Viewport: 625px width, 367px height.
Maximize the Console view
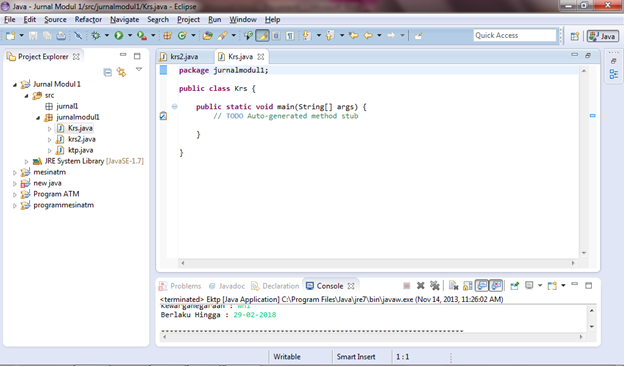[x=589, y=285]
